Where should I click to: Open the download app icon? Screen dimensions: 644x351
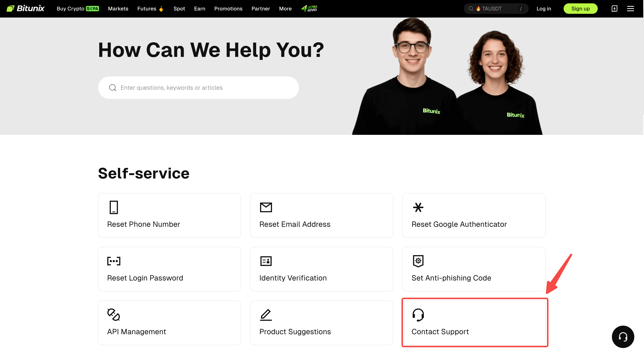(614, 9)
